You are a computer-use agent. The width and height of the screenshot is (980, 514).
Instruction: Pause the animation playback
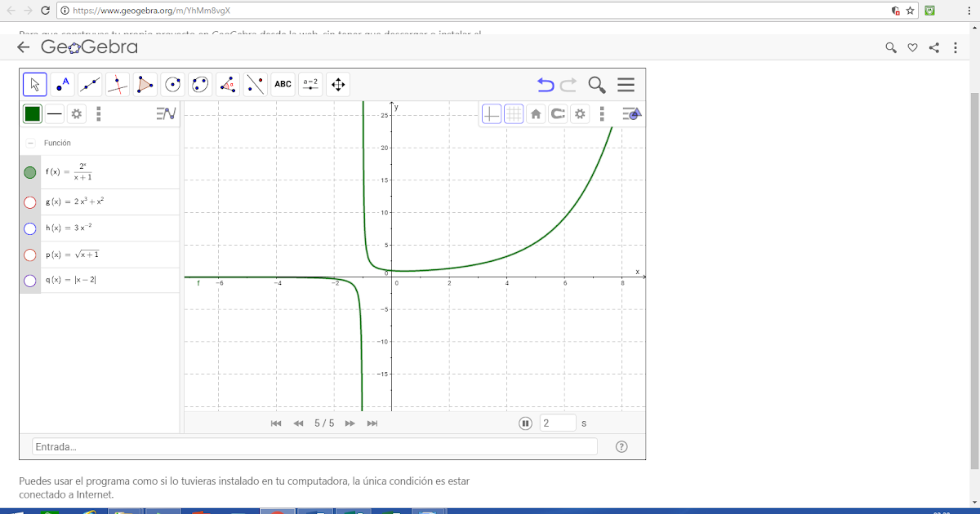pos(524,423)
